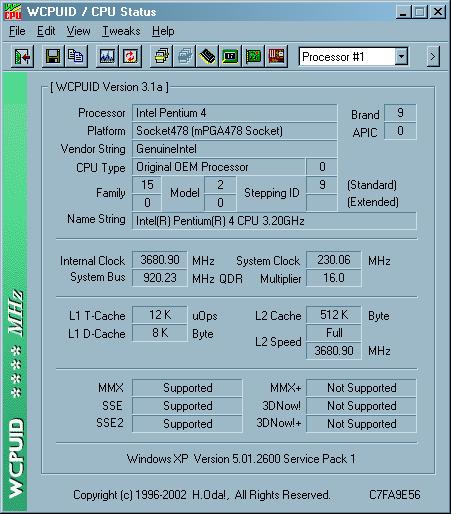Click the Name String Pentium 4 3.20GHz field

(274, 221)
